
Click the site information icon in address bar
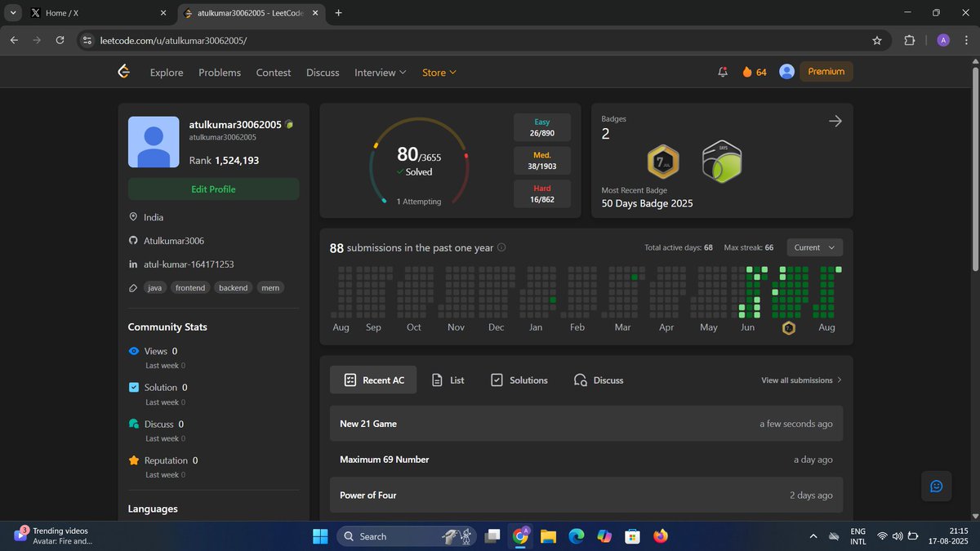click(88, 40)
